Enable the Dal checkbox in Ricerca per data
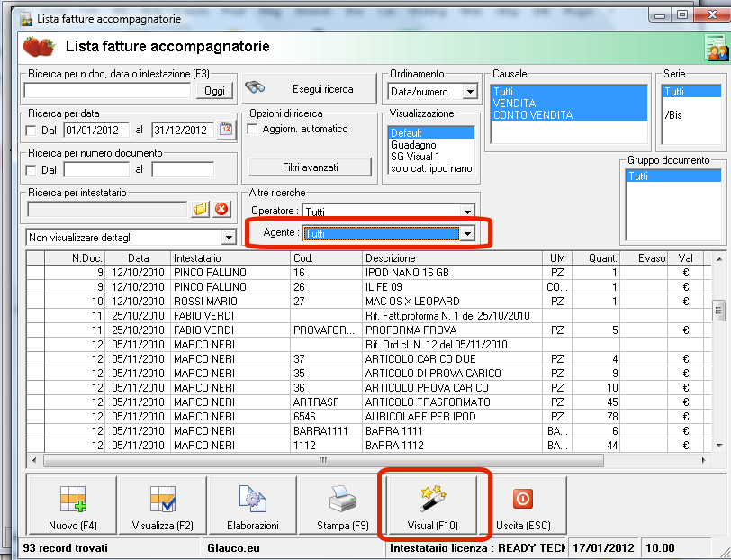This screenshot has height=560, width=731. [32, 131]
